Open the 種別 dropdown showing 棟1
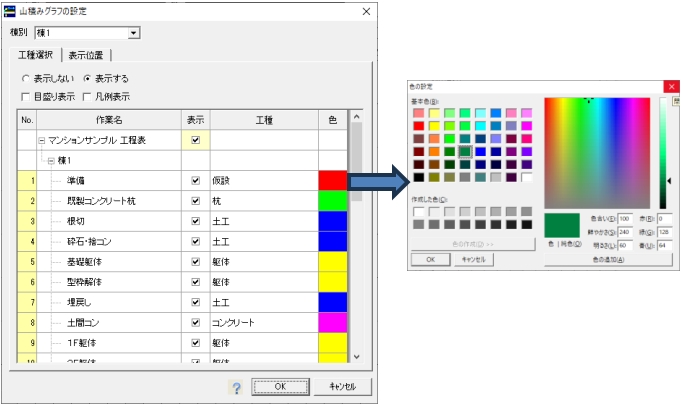682x407 pixels. pos(134,33)
